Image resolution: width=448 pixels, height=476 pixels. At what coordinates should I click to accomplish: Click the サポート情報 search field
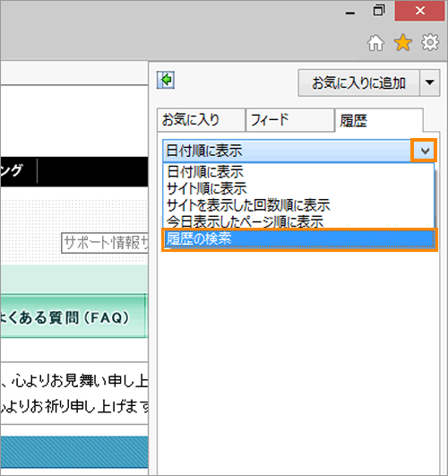click(105, 243)
